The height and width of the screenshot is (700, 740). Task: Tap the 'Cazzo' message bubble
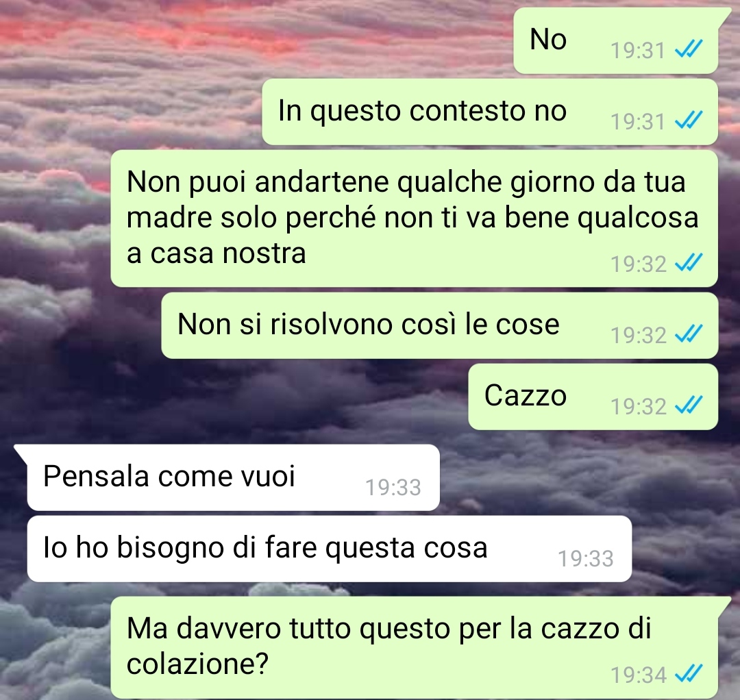pos(593,397)
